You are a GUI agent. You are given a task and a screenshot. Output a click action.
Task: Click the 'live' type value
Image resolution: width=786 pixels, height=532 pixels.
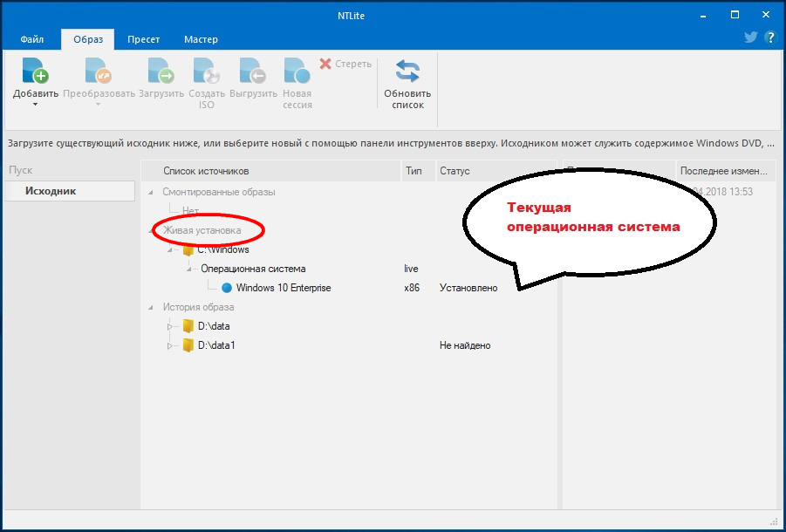pos(411,269)
